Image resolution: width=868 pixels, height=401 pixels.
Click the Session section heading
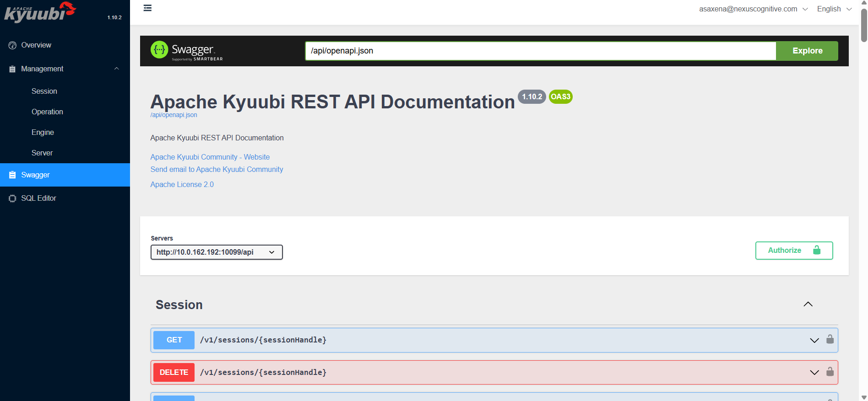tap(179, 305)
